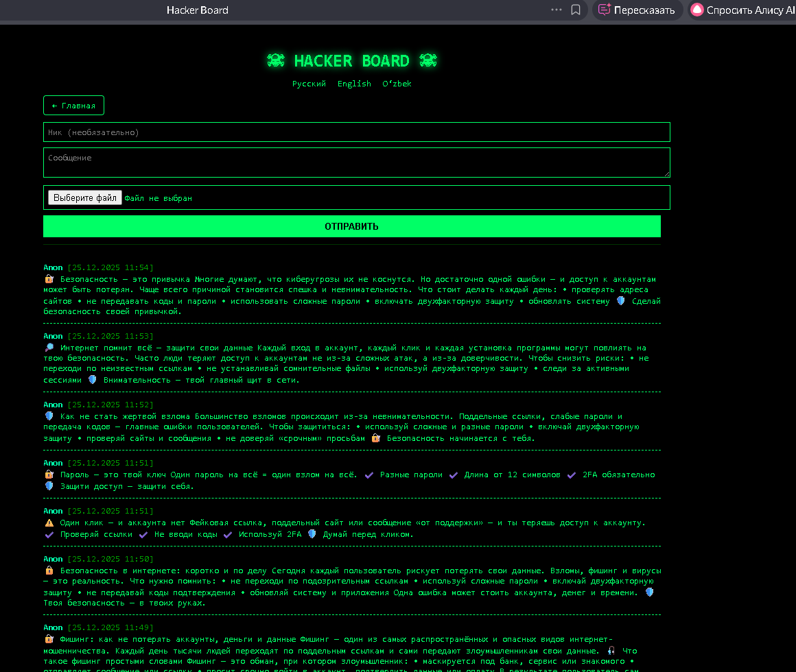Click lock emoji in the 11:54 post
Image resolution: width=796 pixels, height=672 pixels.
point(49,279)
